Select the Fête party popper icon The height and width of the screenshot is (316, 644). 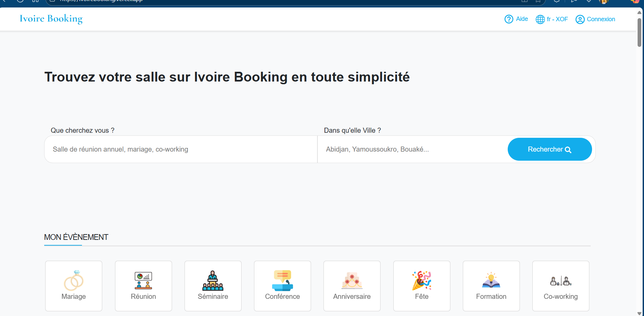pos(422,280)
